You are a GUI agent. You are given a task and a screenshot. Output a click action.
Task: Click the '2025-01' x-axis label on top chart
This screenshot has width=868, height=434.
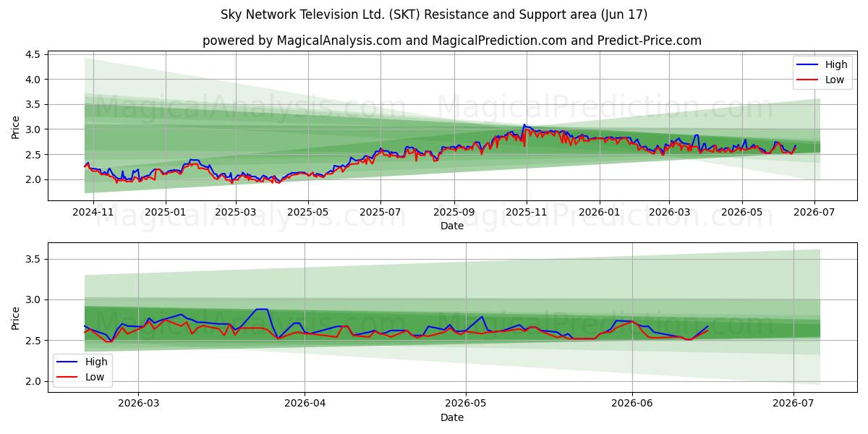166,212
